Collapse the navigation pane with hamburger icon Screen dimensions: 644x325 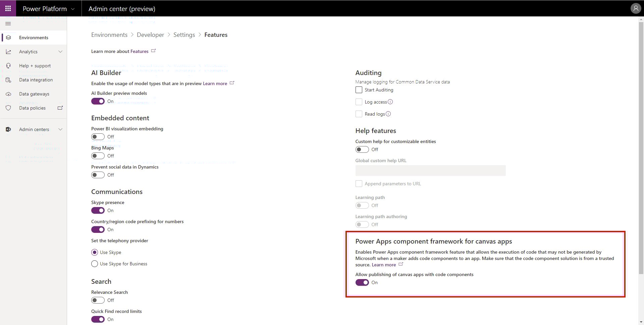click(x=8, y=23)
